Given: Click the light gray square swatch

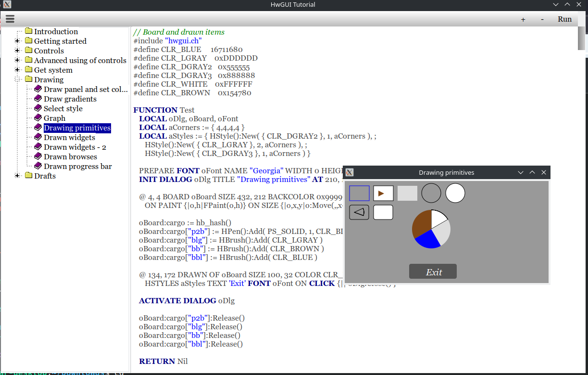Looking at the screenshot, I should pyautogui.click(x=407, y=193).
